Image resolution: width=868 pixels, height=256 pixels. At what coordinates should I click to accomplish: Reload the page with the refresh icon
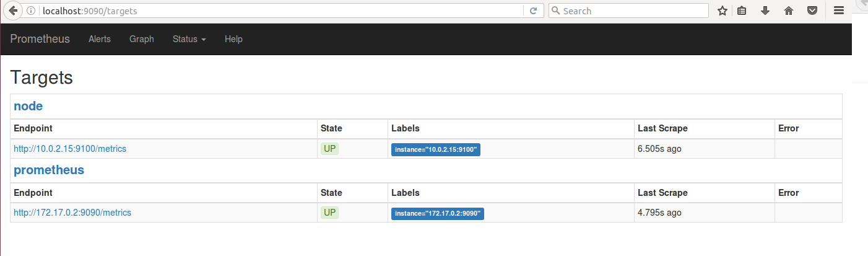pyautogui.click(x=533, y=11)
